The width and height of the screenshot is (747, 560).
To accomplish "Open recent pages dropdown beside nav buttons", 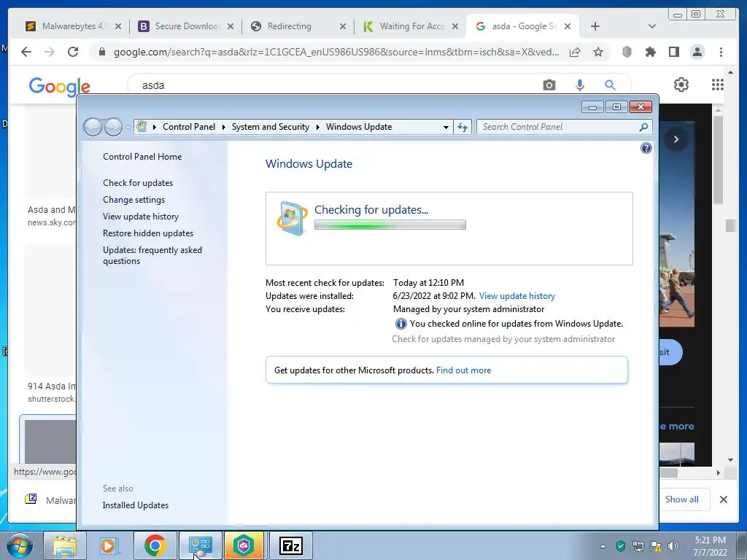I will click(x=128, y=127).
